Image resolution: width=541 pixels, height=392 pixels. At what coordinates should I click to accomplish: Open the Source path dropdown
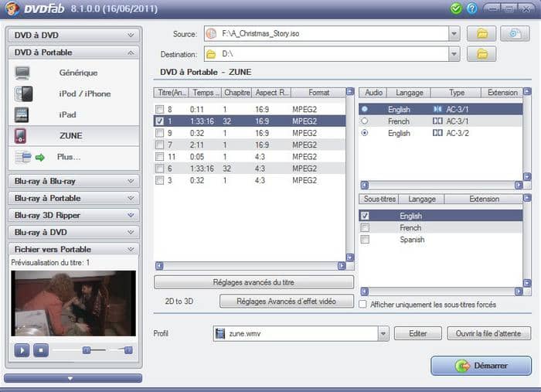454,34
